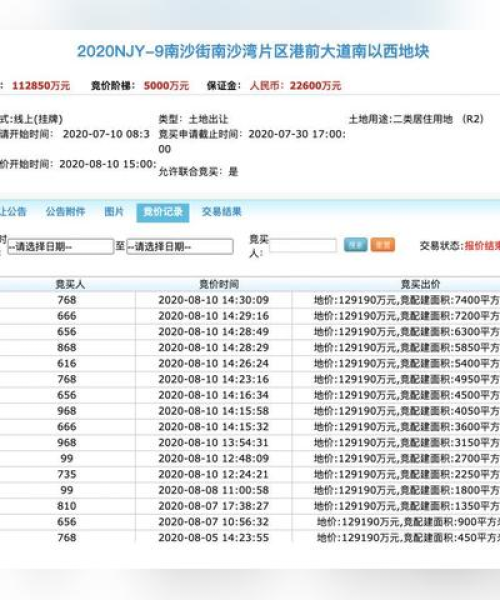Click the 5850平方 bid price cell

407,347
